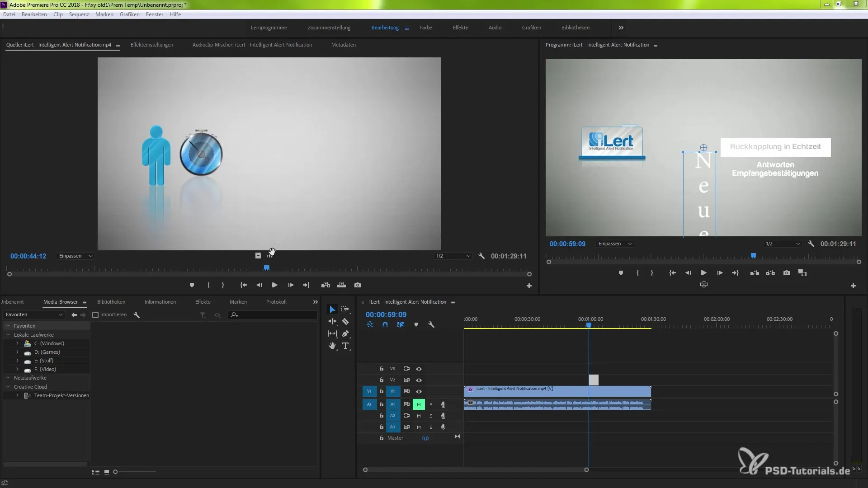Open Program monitor 1/2 resolution dropdown

[783, 244]
